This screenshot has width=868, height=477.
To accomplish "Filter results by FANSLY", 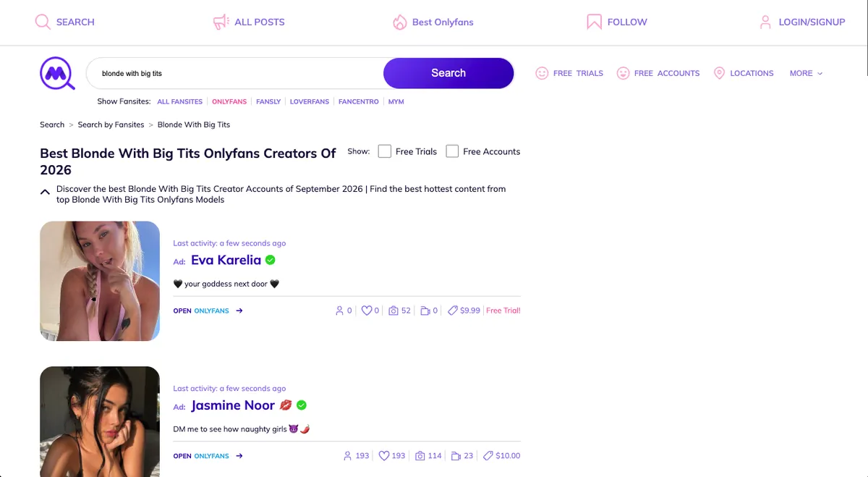I will click(x=268, y=102).
